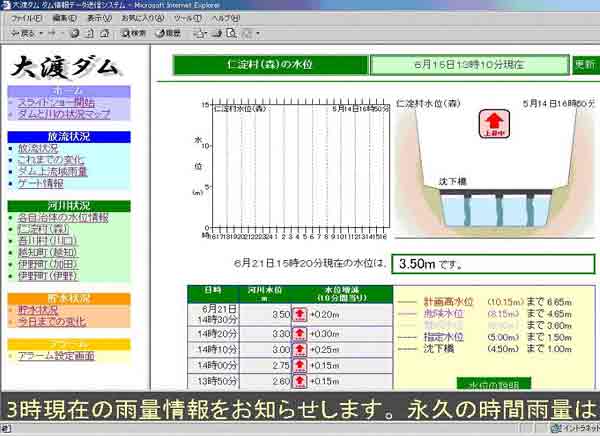This screenshot has height=436, width=600.
Task: Open the ツール(T) menu
Action: coord(186,18)
